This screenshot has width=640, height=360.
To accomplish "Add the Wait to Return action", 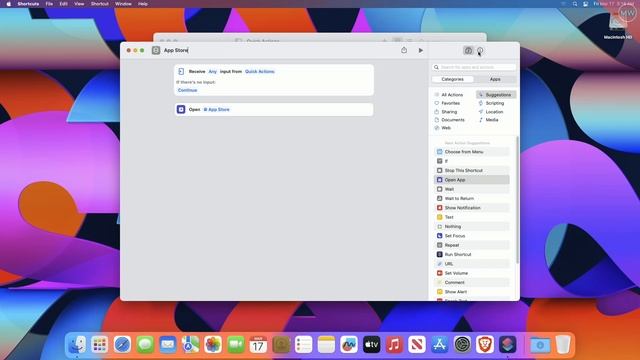I will click(x=471, y=198).
